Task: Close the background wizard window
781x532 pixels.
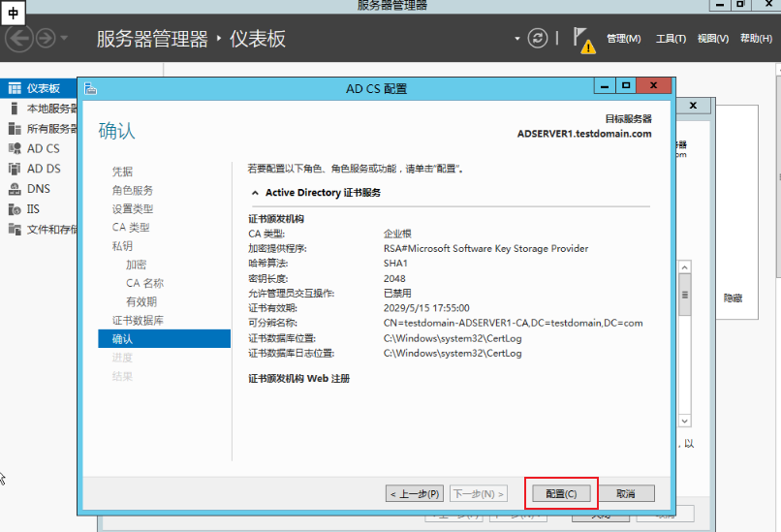Action: (x=693, y=106)
